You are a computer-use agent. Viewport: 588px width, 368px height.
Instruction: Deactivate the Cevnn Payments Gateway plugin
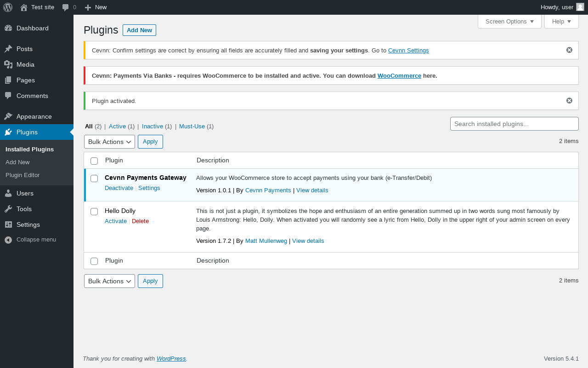tap(119, 188)
